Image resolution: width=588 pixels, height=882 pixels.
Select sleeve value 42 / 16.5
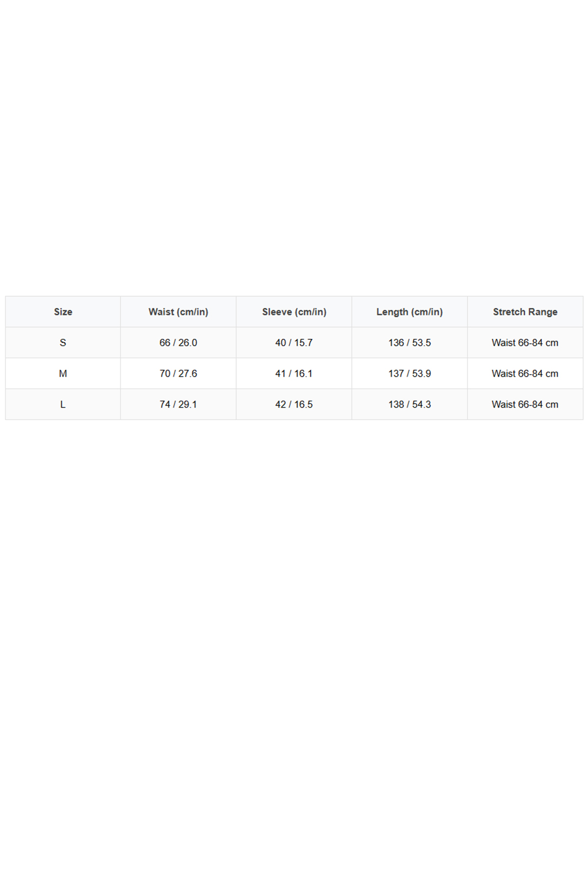pos(294,404)
